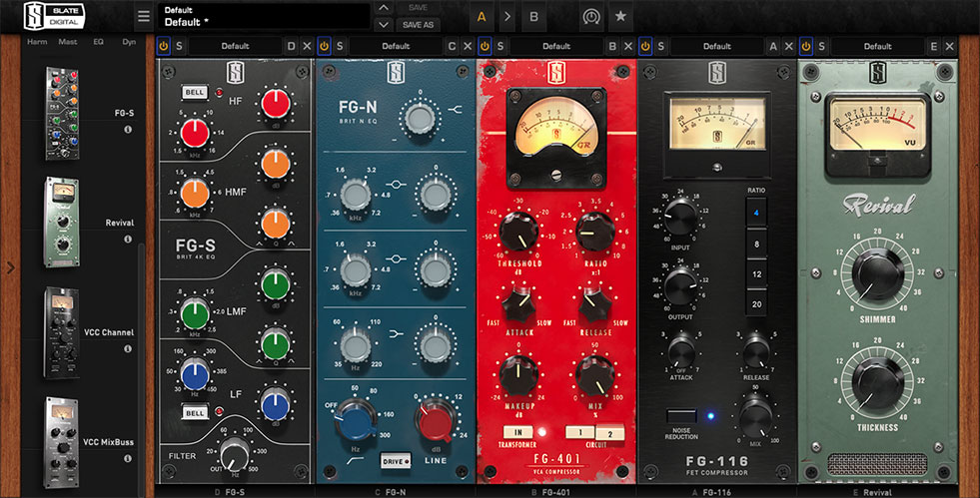Select circuit 2 on FG-401
The image size is (980, 498).
[x=610, y=433]
